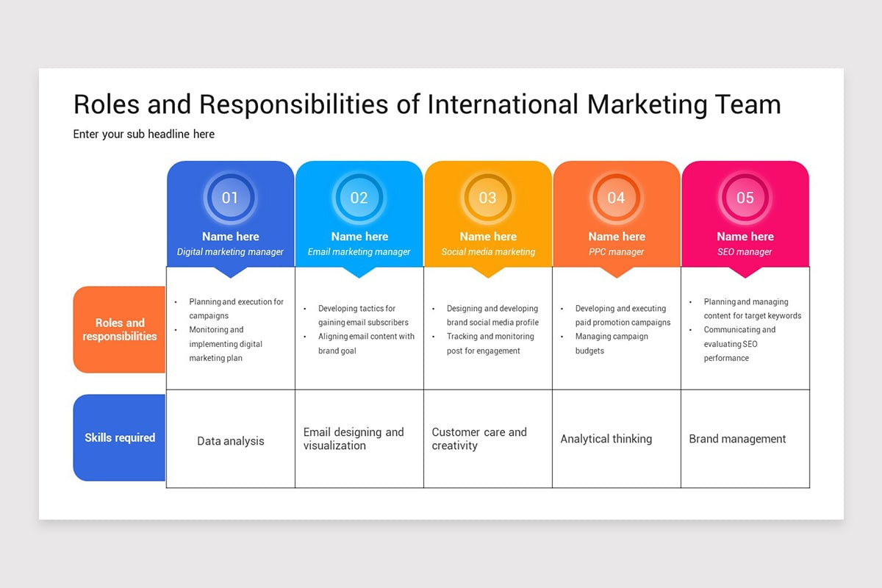Select the Name here label on the yellow card

487,236
